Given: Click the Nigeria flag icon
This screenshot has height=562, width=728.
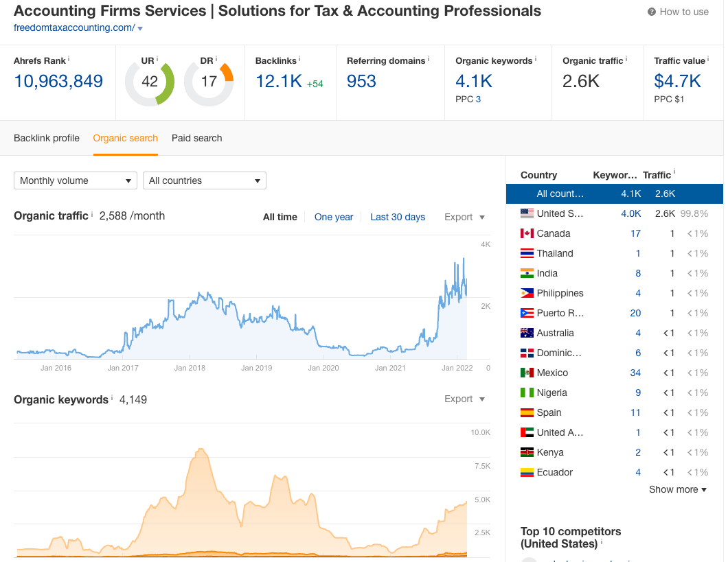Looking at the screenshot, I should [x=527, y=393].
